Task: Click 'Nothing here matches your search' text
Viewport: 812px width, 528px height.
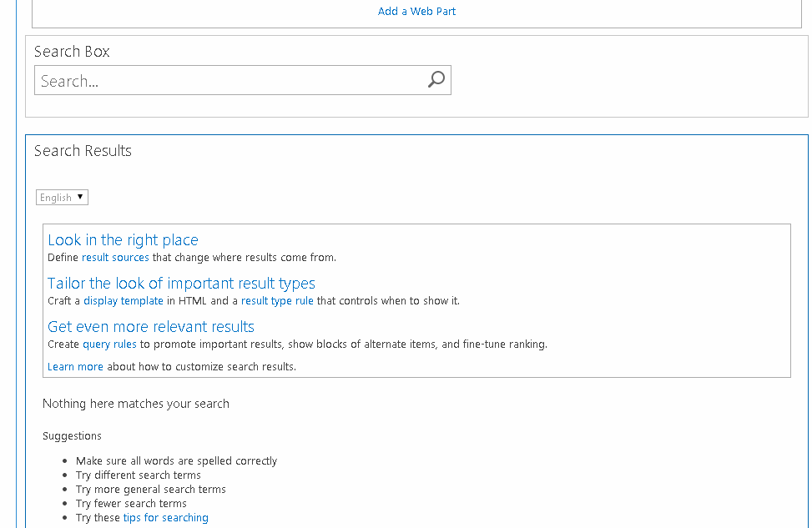Action: pyautogui.click(x=136, y=404)
